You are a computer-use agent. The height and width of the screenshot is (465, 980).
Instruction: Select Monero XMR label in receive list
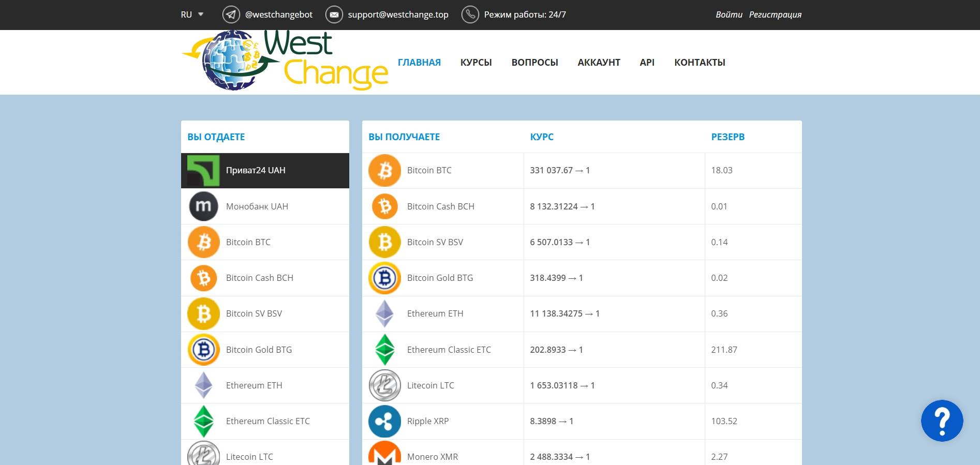coord(433,457)
